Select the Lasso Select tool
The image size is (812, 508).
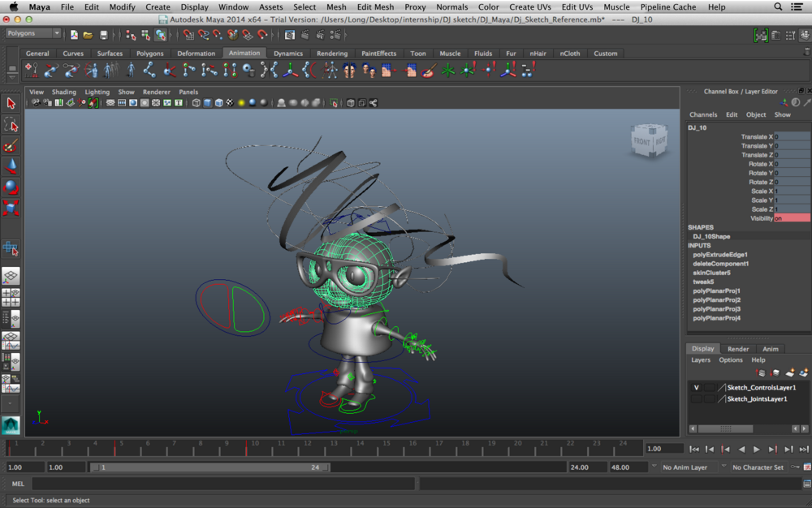click(11, 124)
